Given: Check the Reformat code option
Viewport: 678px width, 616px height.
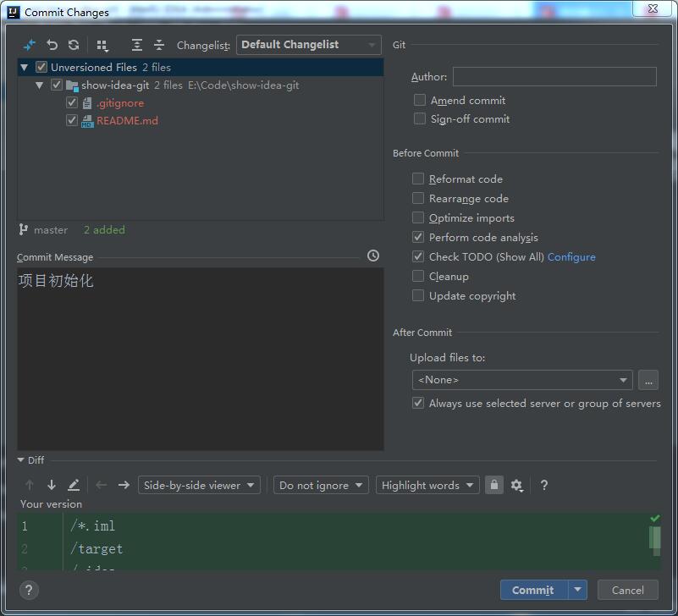Looking at the screenshot, I should (418, 179).
